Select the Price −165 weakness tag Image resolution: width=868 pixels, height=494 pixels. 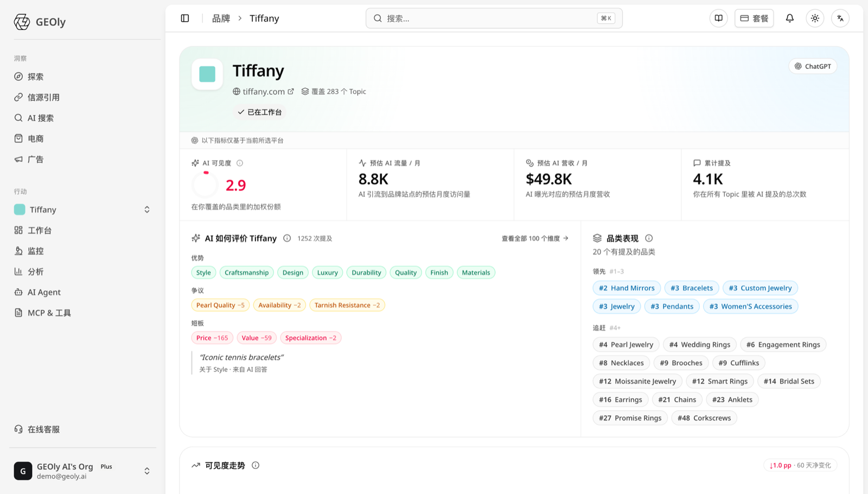[x=212, y=338]
